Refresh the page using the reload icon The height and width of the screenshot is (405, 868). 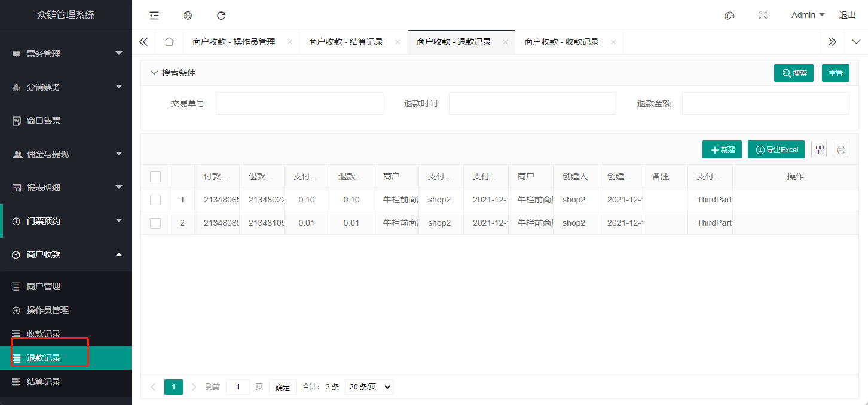click(221, 15)
